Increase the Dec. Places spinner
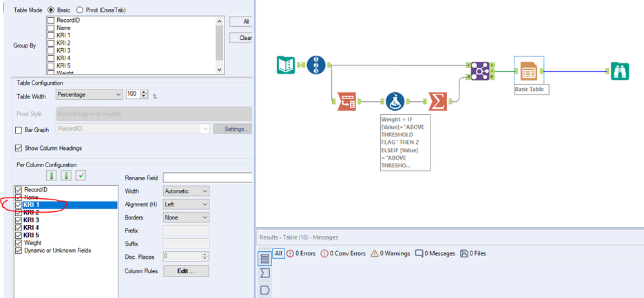Screen dimensions: 644x298 point(206,255)
